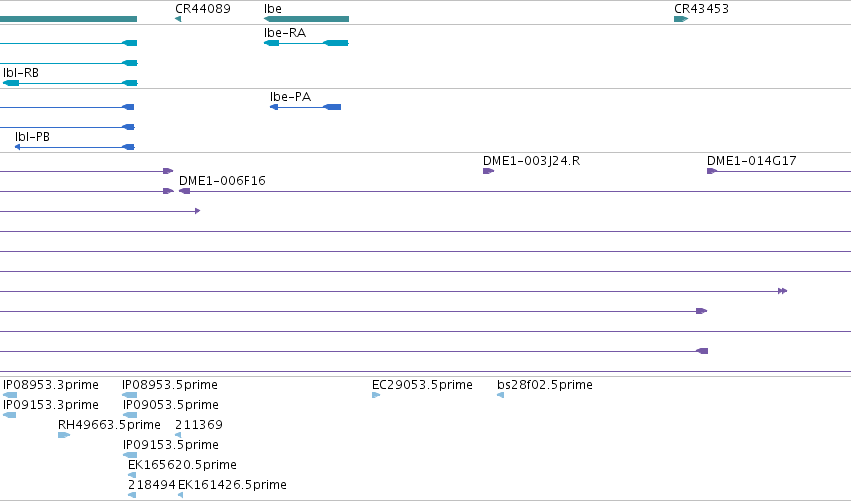Click the 211369 feature arrow
Image resolution: width=851 pixels, height=501 pixels.
(178, 435)
